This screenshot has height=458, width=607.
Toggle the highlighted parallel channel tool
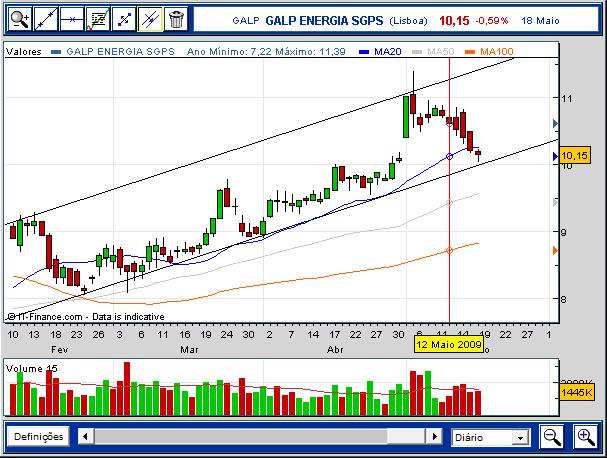pyautogui.click(x=150, y=19)
